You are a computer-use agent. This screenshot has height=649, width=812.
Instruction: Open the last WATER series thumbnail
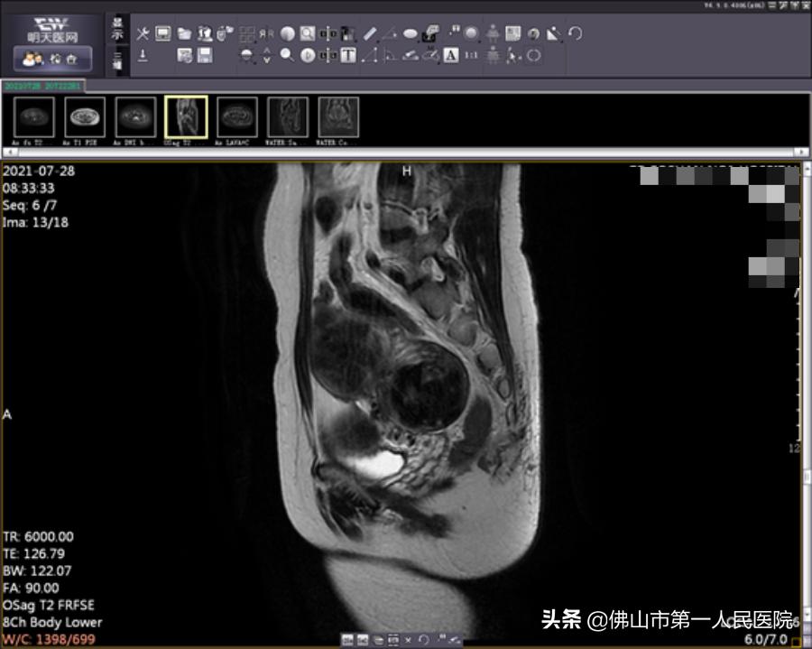tap(338, 117)
